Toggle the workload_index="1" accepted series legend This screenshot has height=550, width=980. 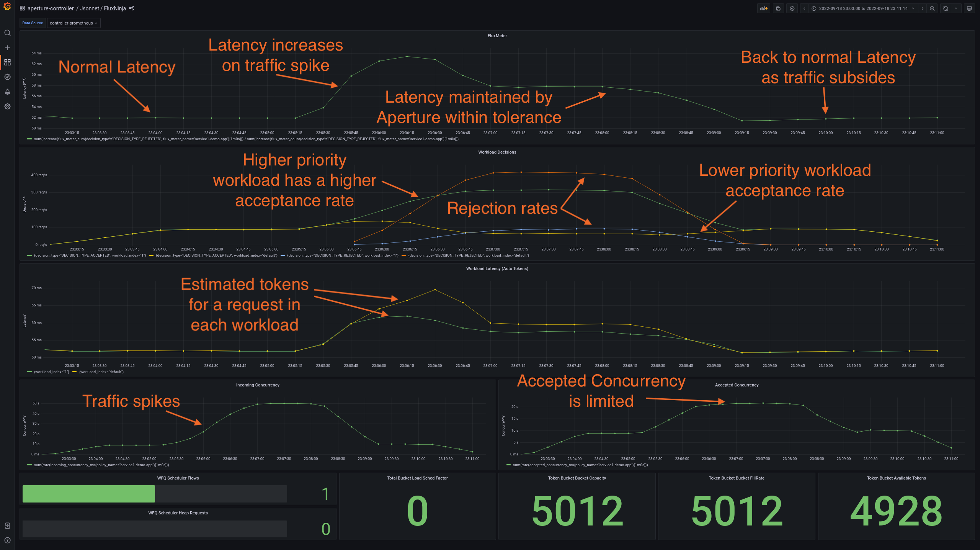[90, 255]
